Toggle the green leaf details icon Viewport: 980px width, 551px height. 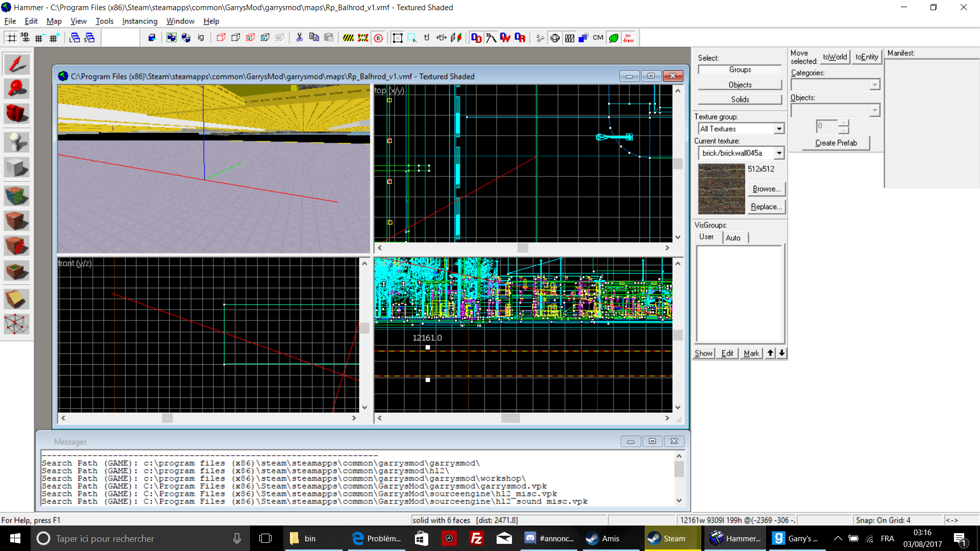coord(614,38)
